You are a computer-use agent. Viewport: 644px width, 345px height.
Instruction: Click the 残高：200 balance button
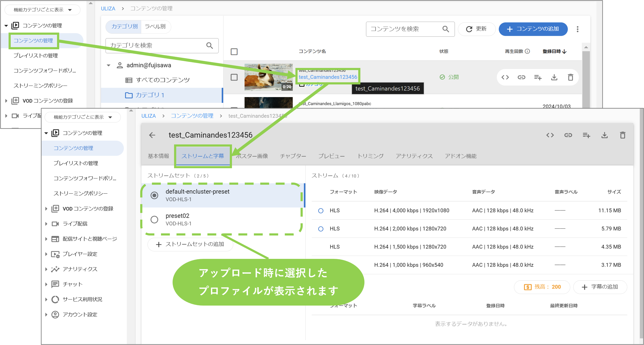pos(542,287)
